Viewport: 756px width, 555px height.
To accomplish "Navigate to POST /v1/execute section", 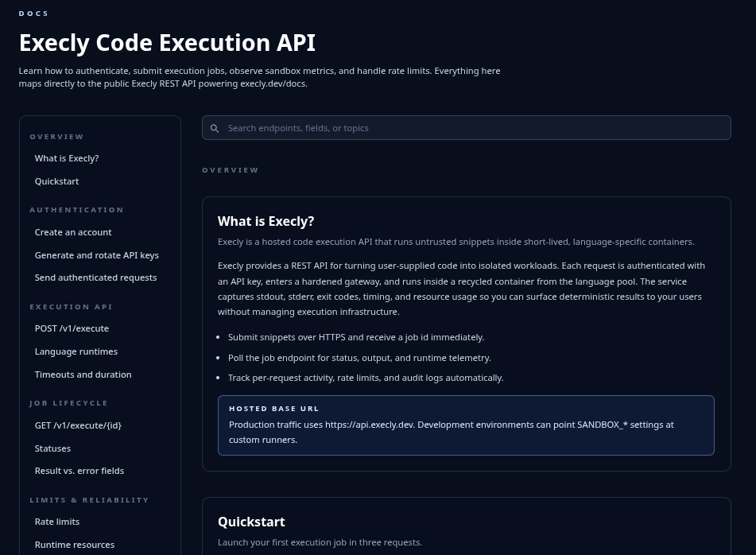I will pos(72,328).
